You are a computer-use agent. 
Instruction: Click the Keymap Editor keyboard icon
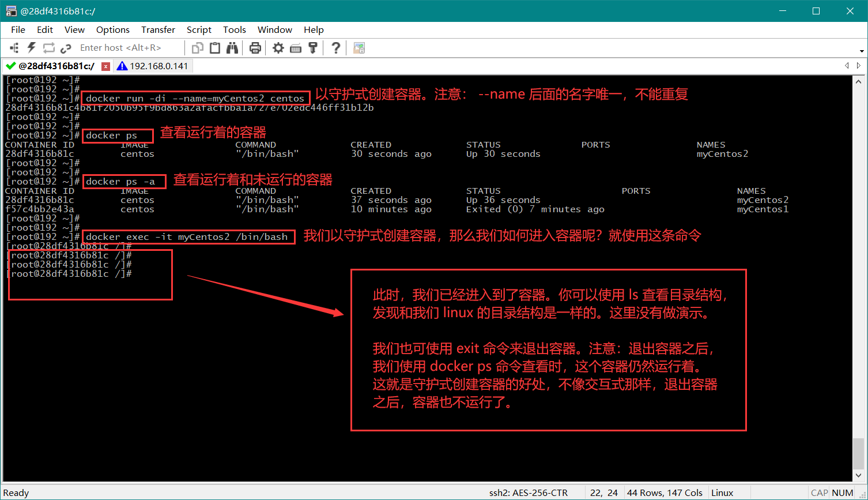click(x=296, y=48)
